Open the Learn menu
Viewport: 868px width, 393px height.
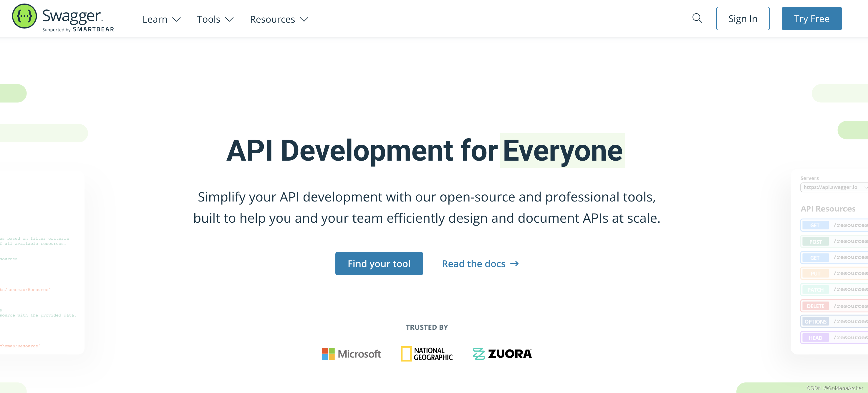coord(161,19)
